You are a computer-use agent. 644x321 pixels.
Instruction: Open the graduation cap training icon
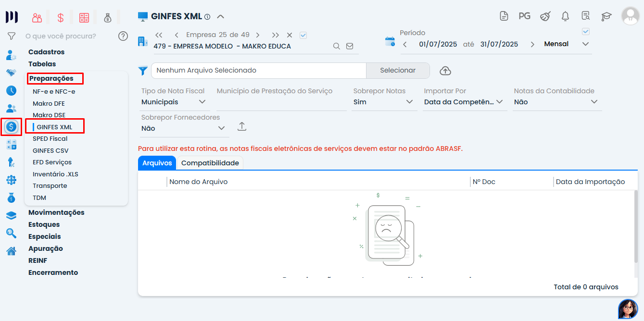coord(606,16)
